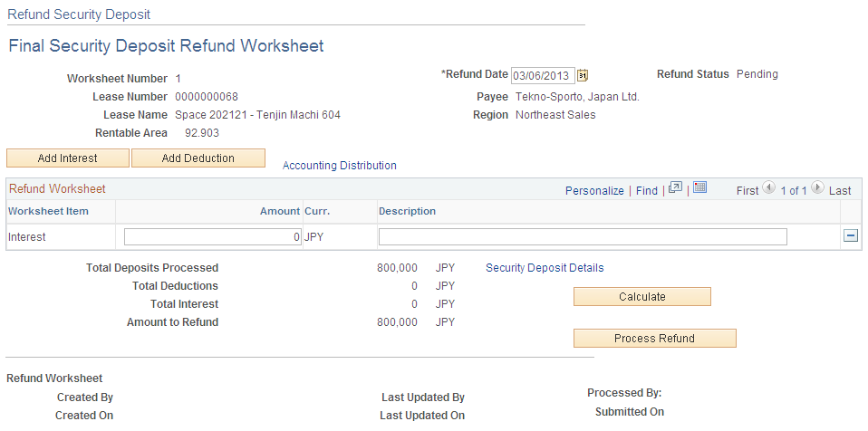Sort by Worksheet Item column header
This screenshot has height=431, width=868.
coord(48,211)
